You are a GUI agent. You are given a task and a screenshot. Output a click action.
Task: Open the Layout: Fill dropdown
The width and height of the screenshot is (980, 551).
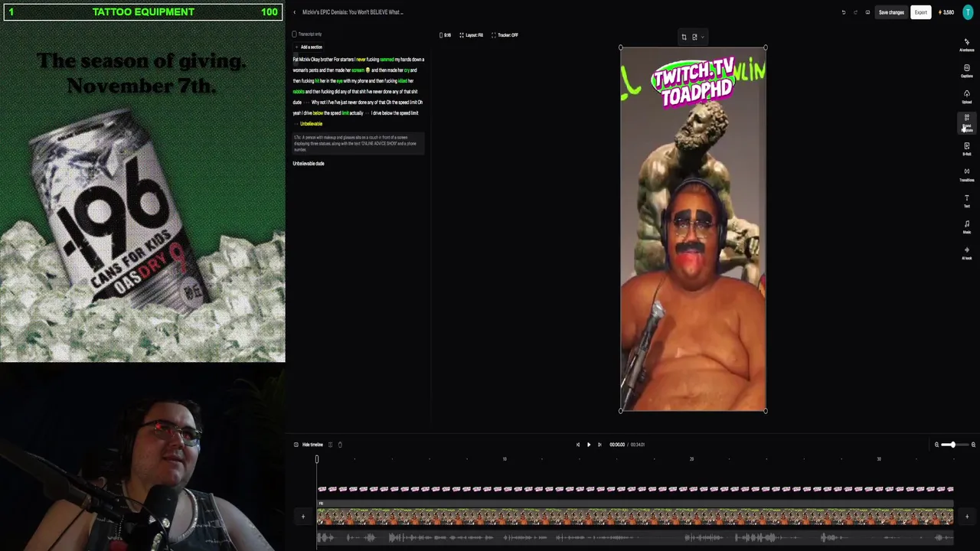pos(471,35)
